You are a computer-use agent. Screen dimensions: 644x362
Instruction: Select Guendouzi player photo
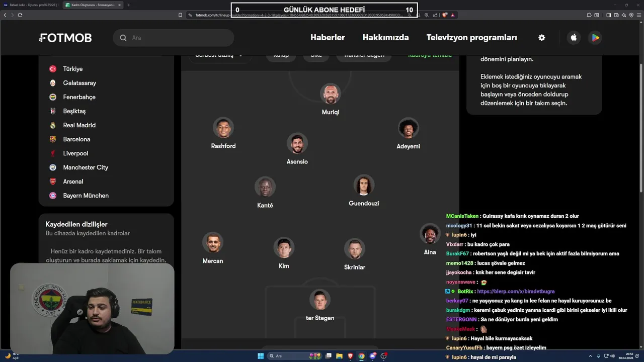click(x=364, y=185)
